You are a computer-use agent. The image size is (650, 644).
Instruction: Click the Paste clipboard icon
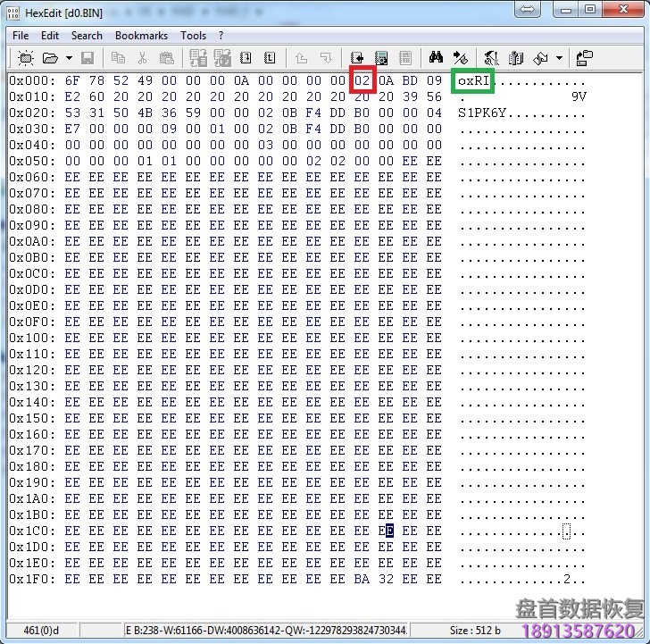[x=166, y=58]
